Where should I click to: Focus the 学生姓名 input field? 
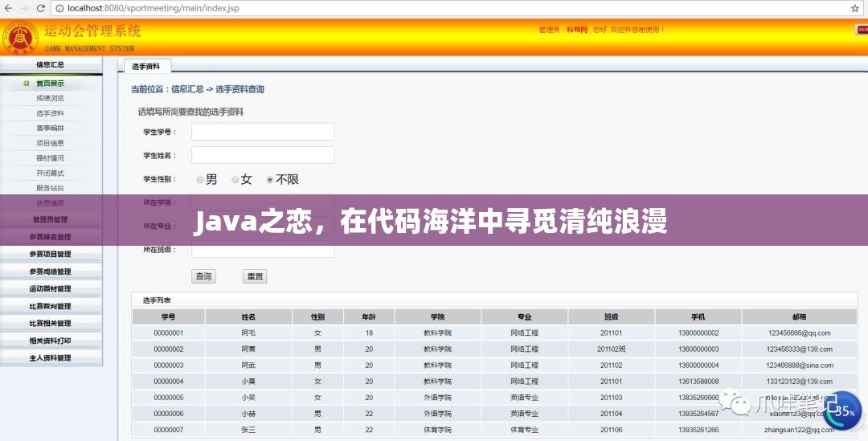(x=263, y=155)
